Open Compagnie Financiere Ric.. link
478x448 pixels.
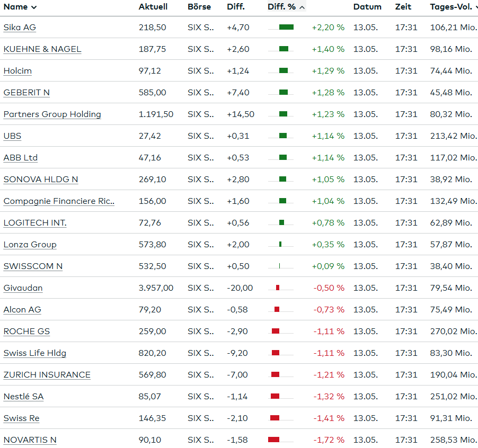click(59, 201)
